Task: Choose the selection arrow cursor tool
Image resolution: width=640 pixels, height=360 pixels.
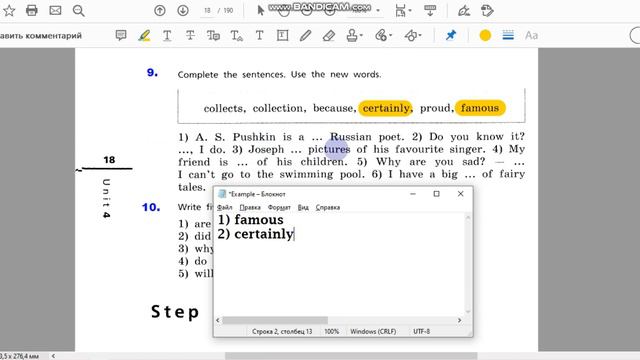Action: [x=260, y=11]
